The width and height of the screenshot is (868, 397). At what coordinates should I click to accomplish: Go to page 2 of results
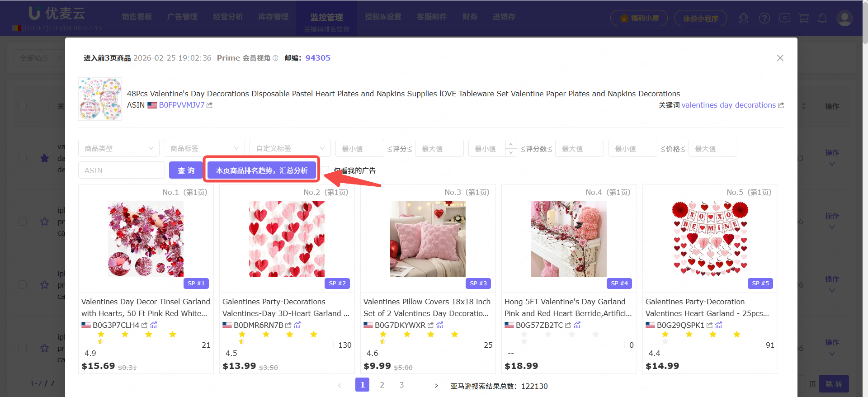pyautogui.click(x=382, y=385)
